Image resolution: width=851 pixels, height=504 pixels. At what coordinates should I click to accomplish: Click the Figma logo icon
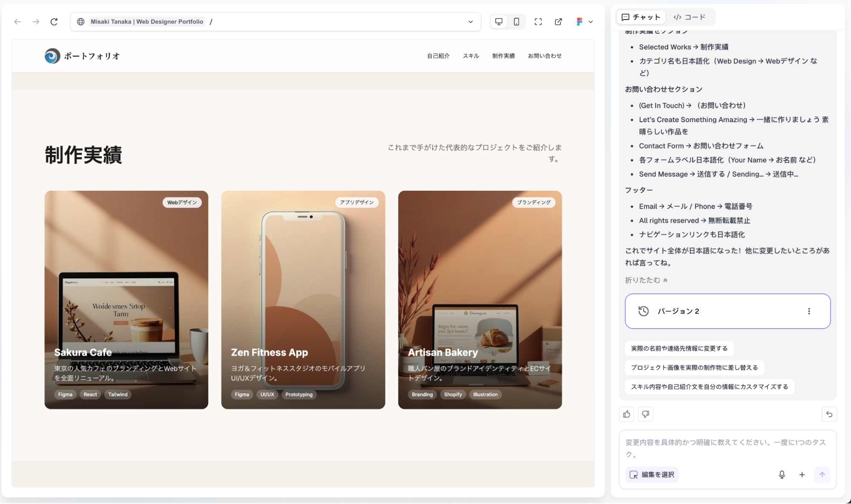point(579,22)
